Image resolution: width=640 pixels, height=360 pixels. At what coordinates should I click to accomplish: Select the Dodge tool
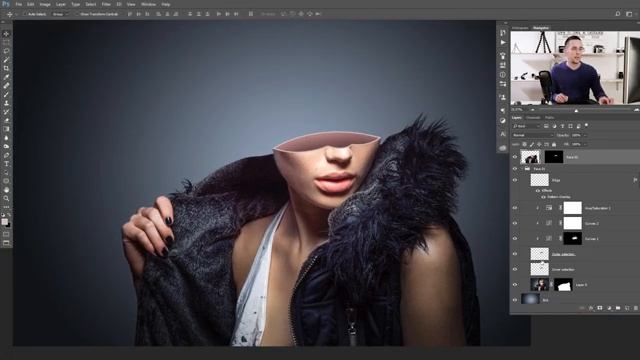coord(6,146)
